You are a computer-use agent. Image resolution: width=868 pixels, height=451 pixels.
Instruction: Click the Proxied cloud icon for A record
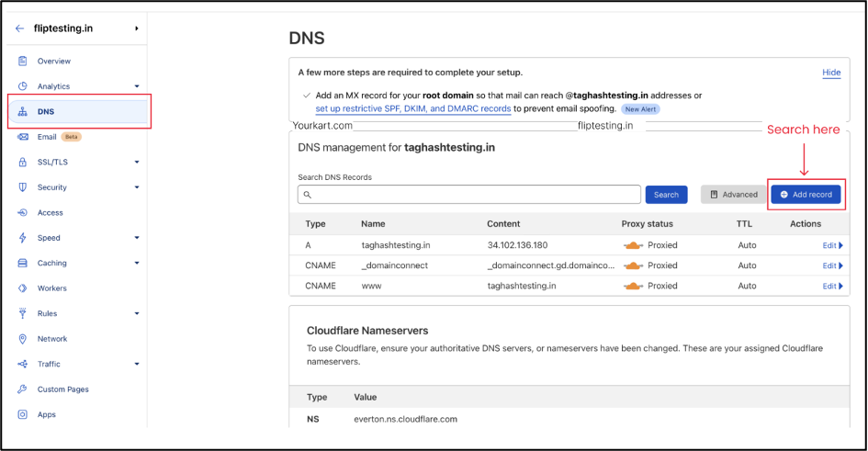pos(633,245)
